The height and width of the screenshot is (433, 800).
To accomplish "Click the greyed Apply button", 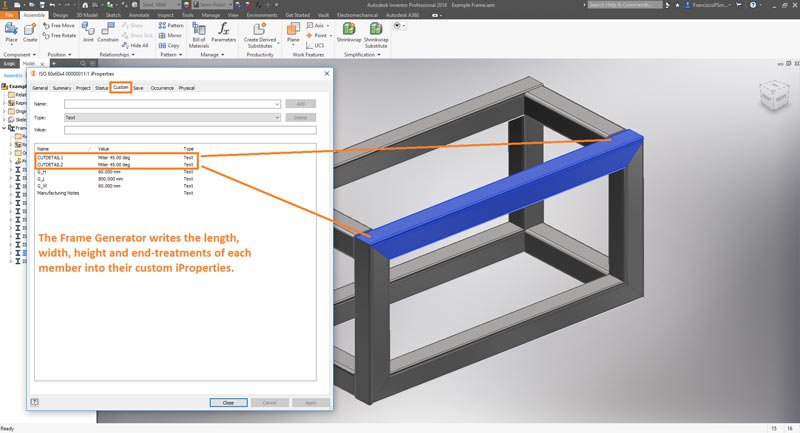I will pos(311,402).
